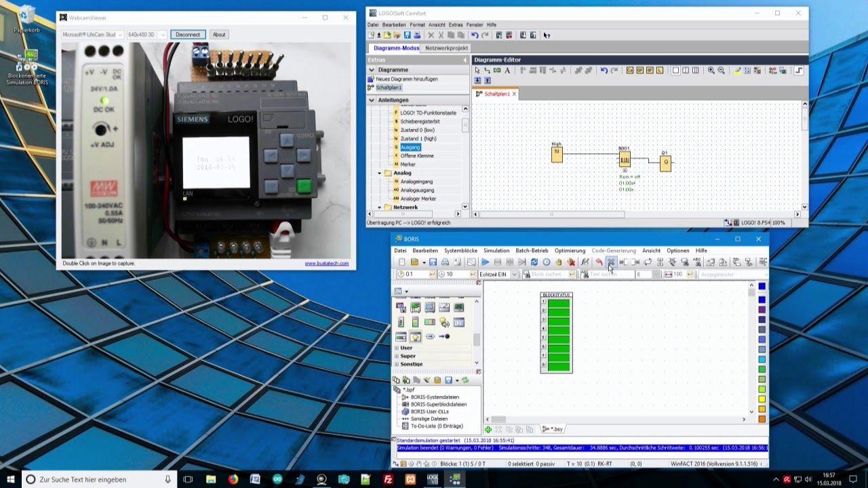Open dropdown arrow beside BORIS open-folder icon
Screen dimensions: 868x488
coord(424,262)
